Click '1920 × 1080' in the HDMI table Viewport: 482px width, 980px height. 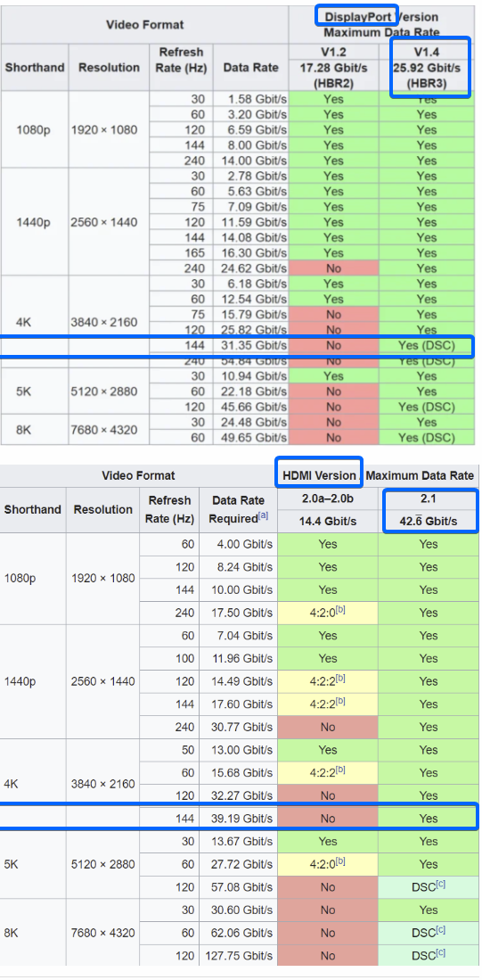pos(103,578)
